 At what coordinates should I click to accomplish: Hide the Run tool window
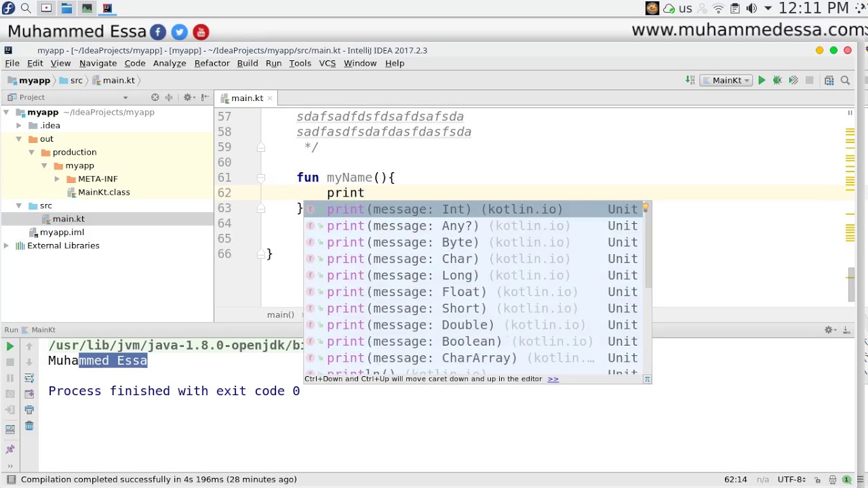pyautogui.click(x=846, y=330)
